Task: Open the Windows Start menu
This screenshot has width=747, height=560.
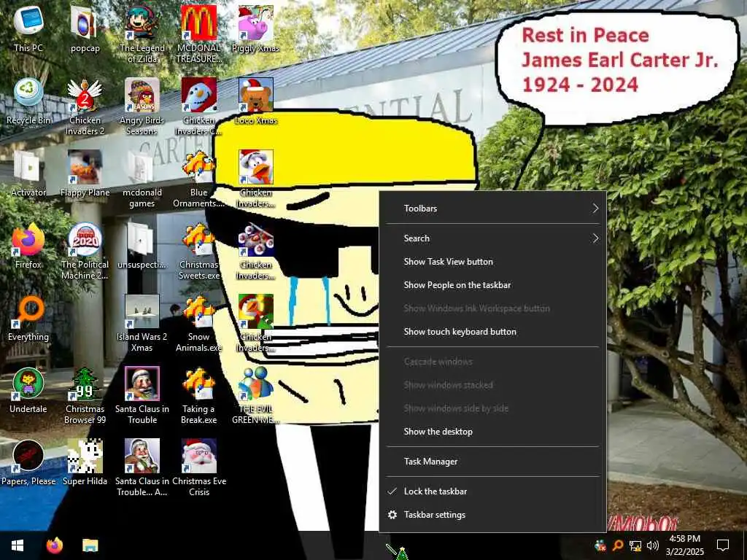Action: (x=18, y=545)
